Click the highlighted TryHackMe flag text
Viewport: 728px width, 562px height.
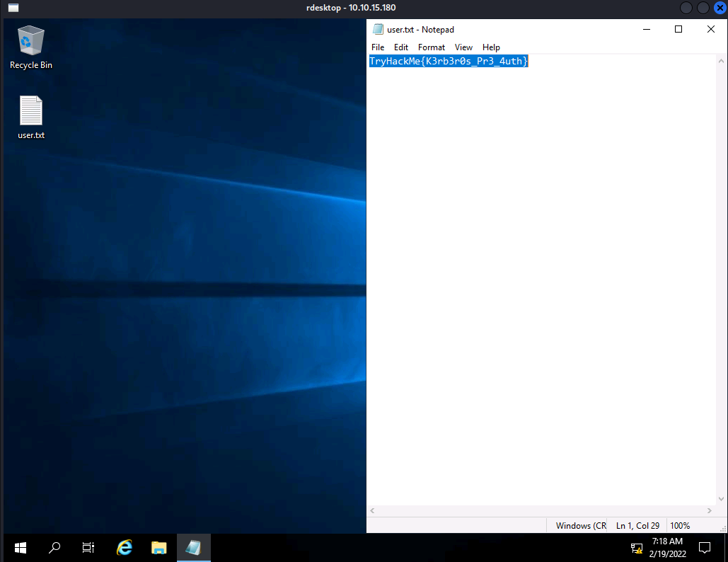(449, 61)
